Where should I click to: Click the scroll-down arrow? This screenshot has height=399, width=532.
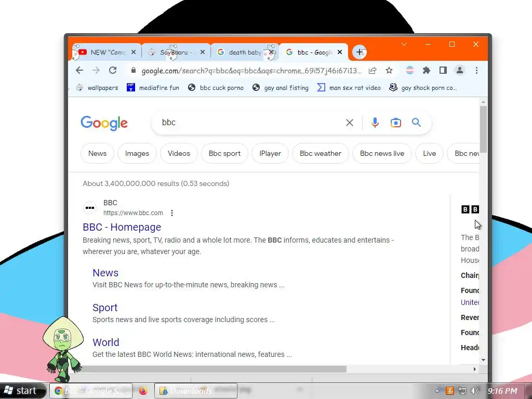pos(483,360)
